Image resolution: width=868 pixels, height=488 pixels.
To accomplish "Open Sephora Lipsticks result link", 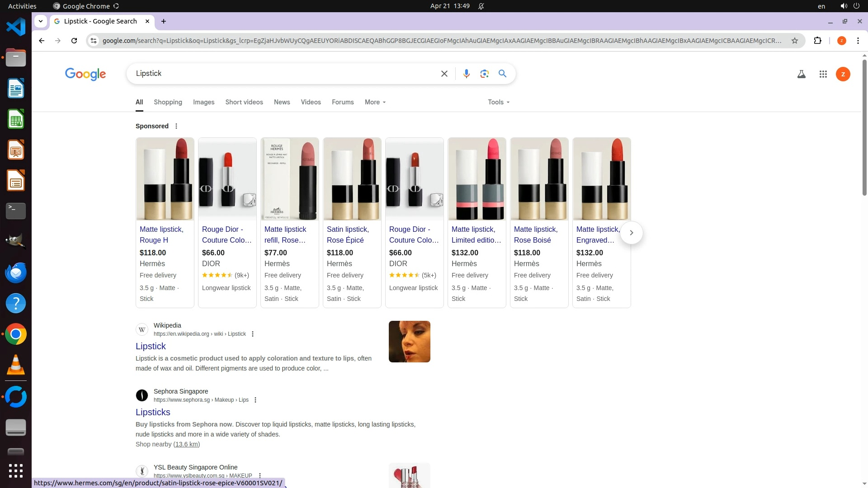I will (x=153, y=412).
